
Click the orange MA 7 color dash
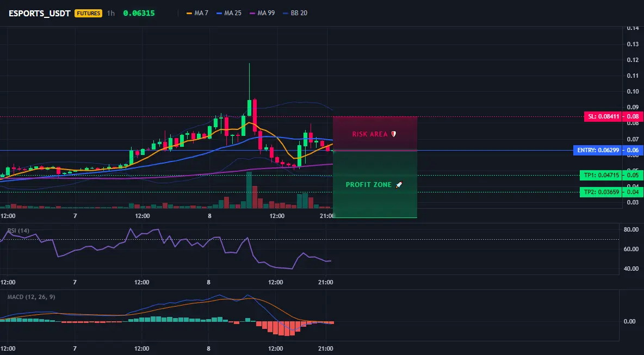click(x=189, y=13)
